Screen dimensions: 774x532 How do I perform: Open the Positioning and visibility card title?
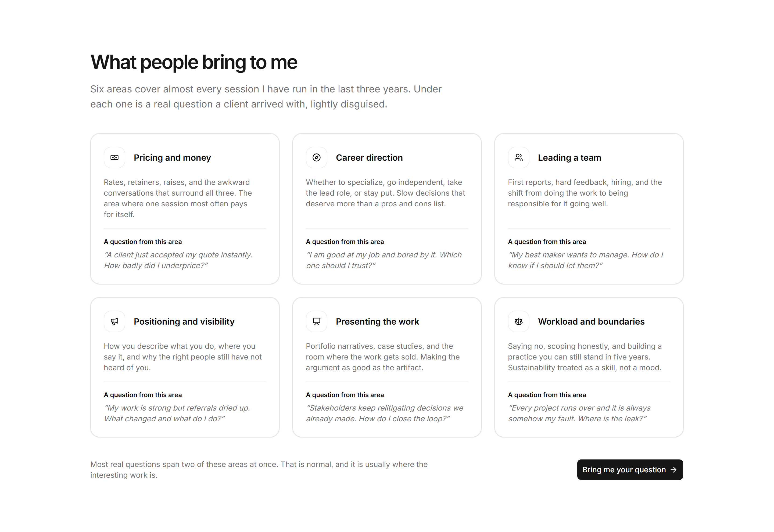[184, 321]
